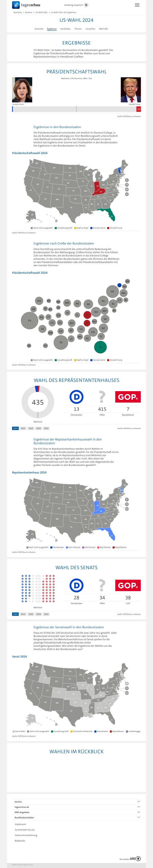Image resolution: width=153 pixels, height=868 pixels.
Task: Expand the Rundfunkanstalten footer section
Action: 76,817
